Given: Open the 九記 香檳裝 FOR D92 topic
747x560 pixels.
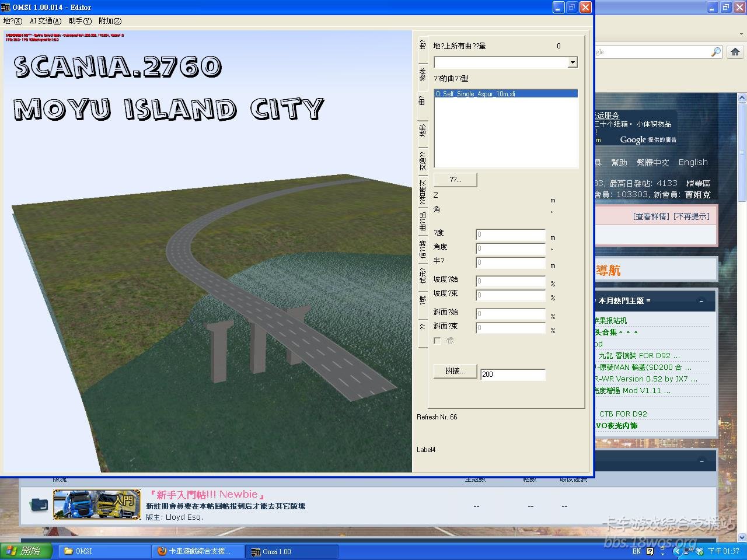Looking at the screenshot, I should coord(639,355).
